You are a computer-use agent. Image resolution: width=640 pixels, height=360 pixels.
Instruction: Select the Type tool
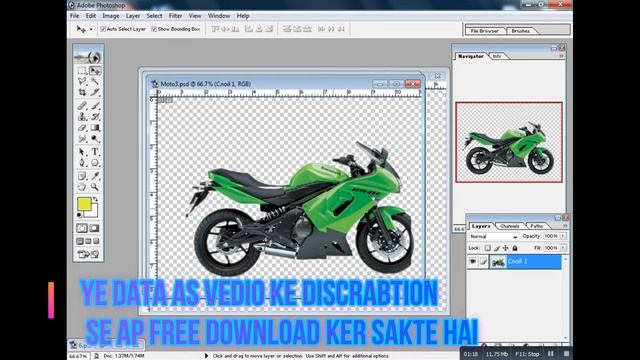pos(95,152)
